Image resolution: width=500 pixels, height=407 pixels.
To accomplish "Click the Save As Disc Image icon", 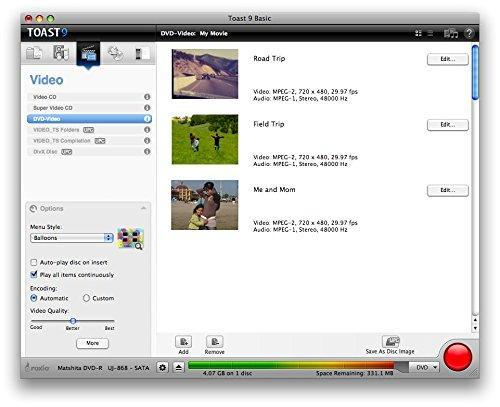I will pos(391,341).
